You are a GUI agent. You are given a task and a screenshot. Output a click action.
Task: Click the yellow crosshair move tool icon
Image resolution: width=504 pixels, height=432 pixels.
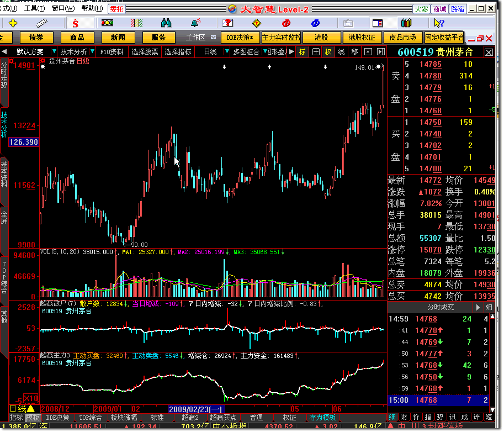pyautogui.click(x=13, y=23)
